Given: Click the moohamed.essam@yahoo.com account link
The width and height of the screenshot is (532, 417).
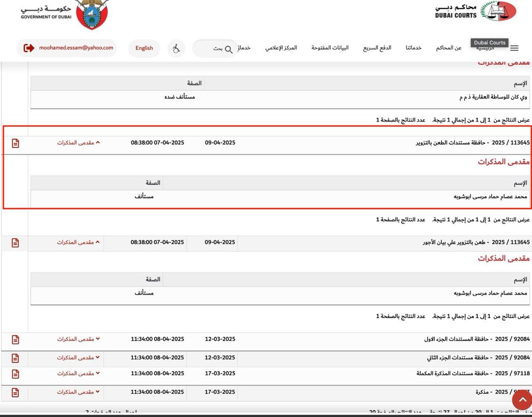Looking at the screenshot, I should click(x=76, y=47).
